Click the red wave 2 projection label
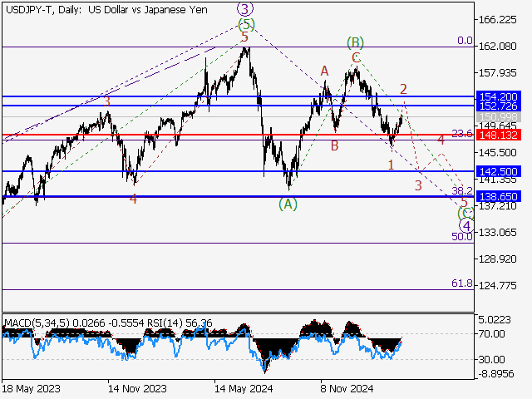 (x=403, y=89)
